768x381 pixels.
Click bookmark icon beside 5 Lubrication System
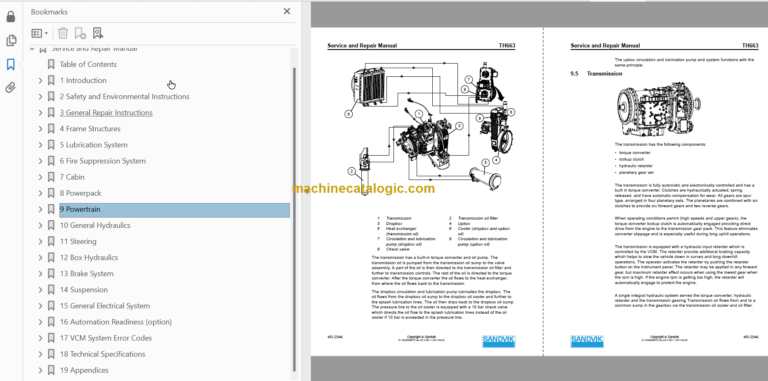[x=51, y=145]
